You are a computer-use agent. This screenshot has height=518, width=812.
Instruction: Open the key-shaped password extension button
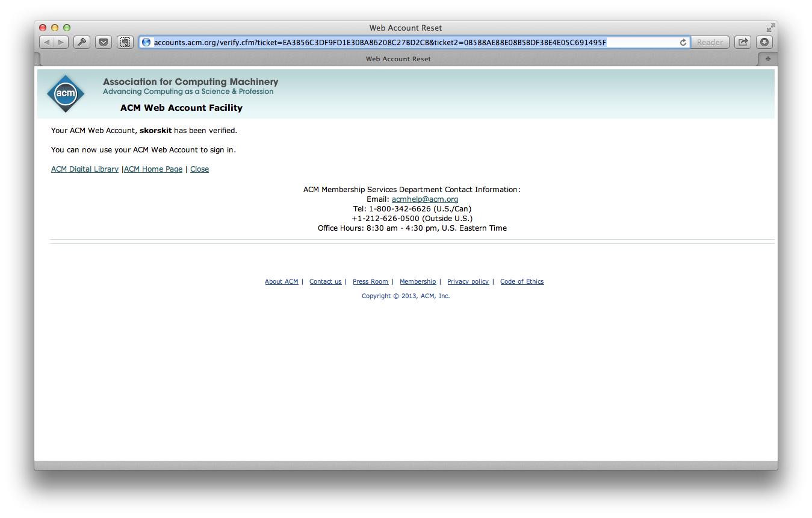(82, 42)
